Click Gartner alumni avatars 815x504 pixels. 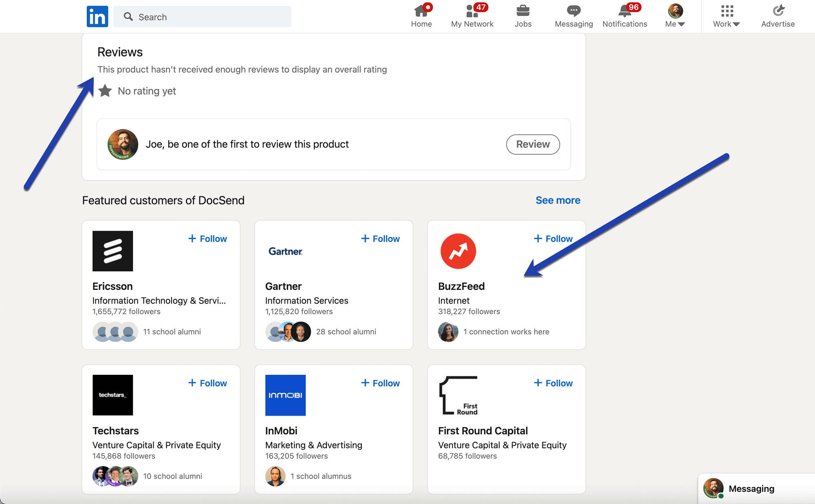coord(288,332)
